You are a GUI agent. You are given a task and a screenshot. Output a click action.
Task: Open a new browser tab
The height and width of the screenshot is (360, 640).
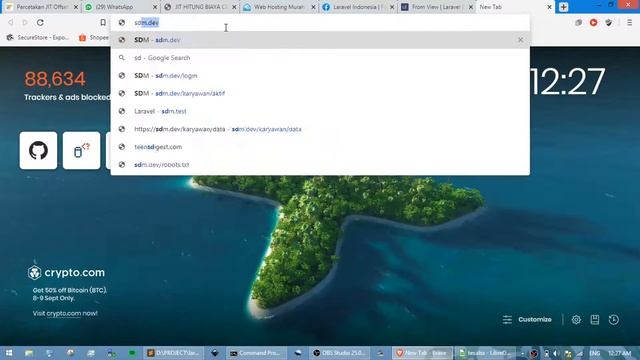coord(563,7)
